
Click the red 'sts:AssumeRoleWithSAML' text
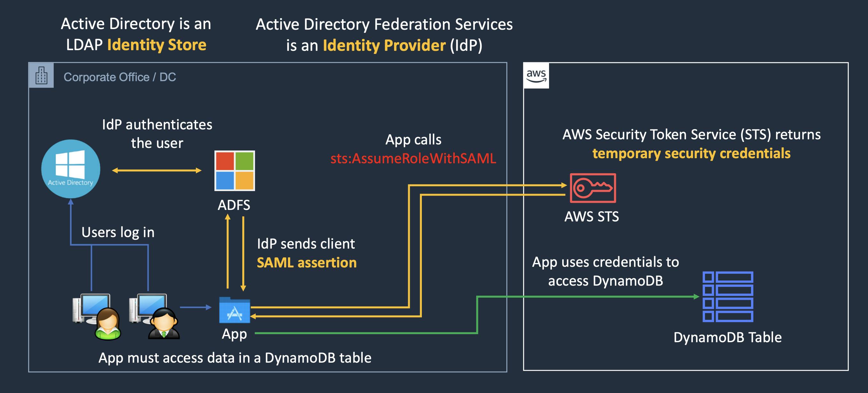(x=413, y=158)
